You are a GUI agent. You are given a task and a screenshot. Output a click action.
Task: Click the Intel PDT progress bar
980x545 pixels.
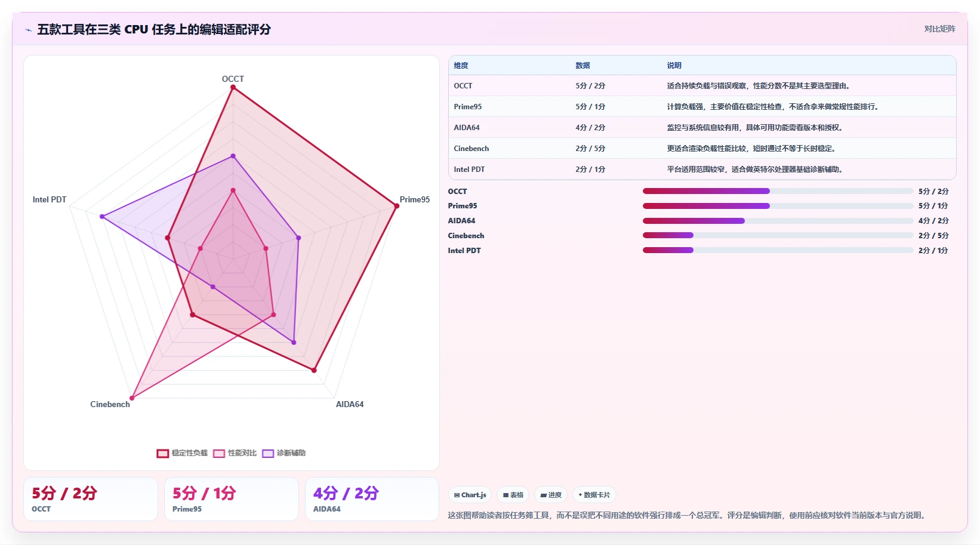click(778, 250)
